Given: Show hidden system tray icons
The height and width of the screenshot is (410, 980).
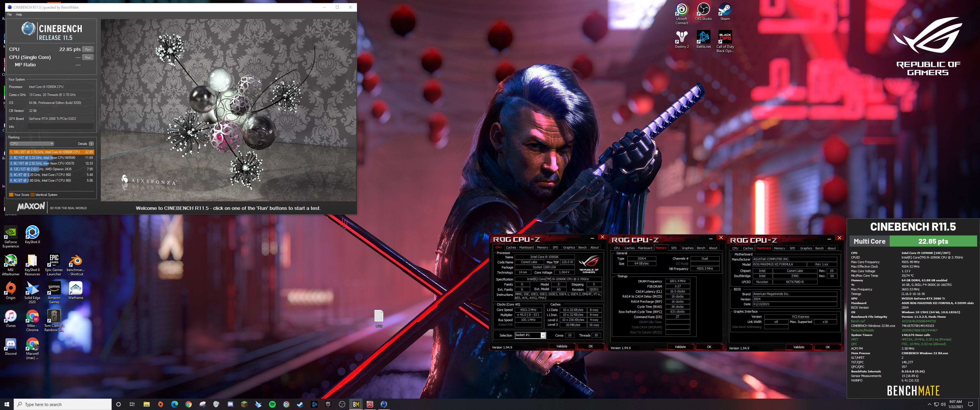Looking at the screenshot, I should coord(929,404).
